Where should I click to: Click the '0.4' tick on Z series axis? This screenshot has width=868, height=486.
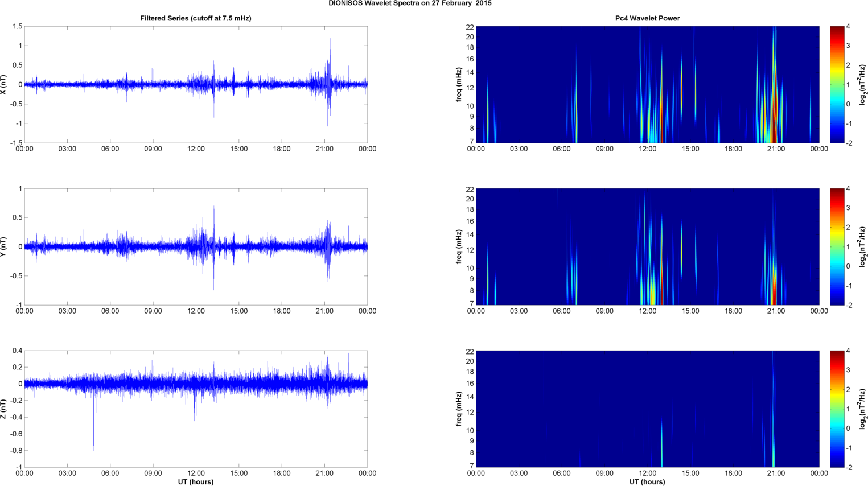pos(17,351)
